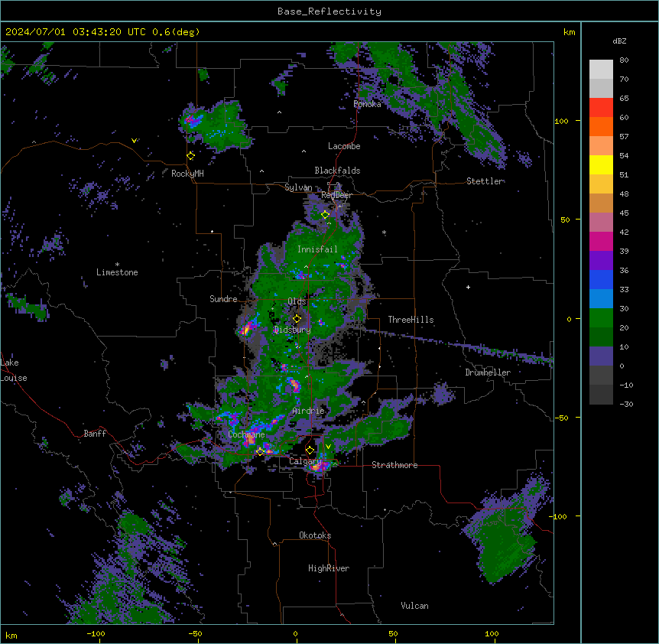Click the Strathmore label
Image resolution: width=659 pixels, height=644 pixels.
(x=394, y=465)
